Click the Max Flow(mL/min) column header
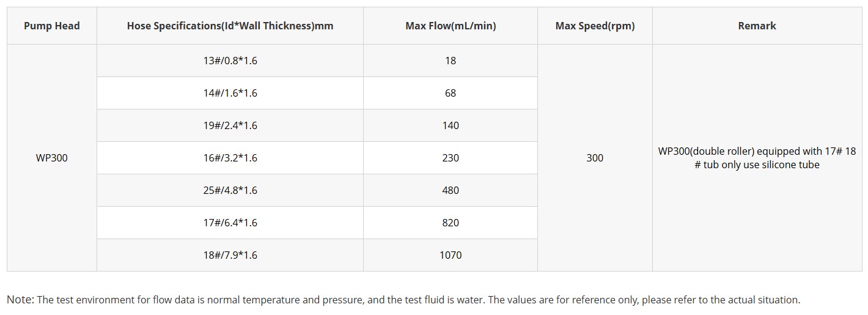 pos(451,26)
